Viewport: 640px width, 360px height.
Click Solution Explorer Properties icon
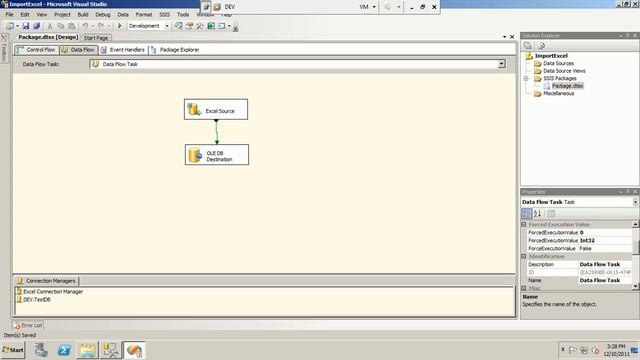(528, 45)
